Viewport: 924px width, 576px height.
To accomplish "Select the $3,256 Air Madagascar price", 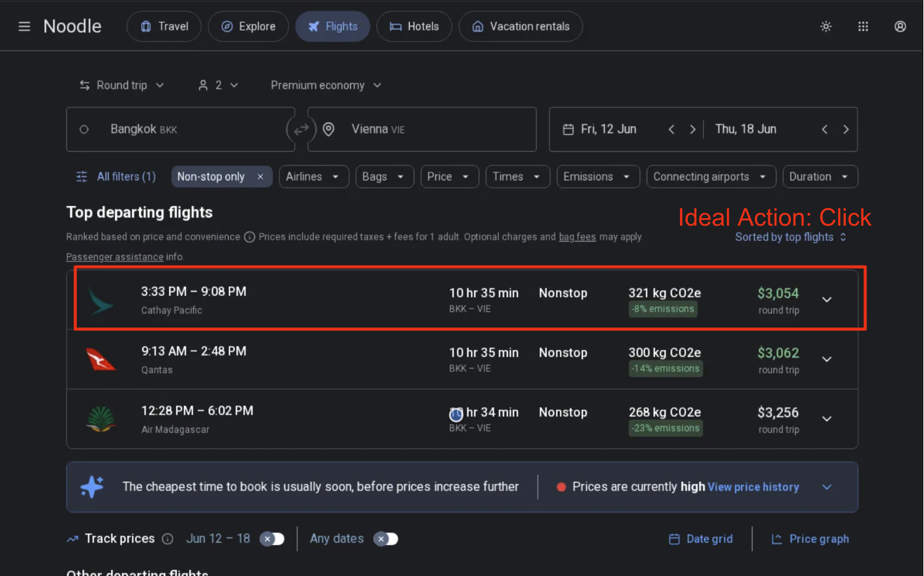I will point(778,413).
